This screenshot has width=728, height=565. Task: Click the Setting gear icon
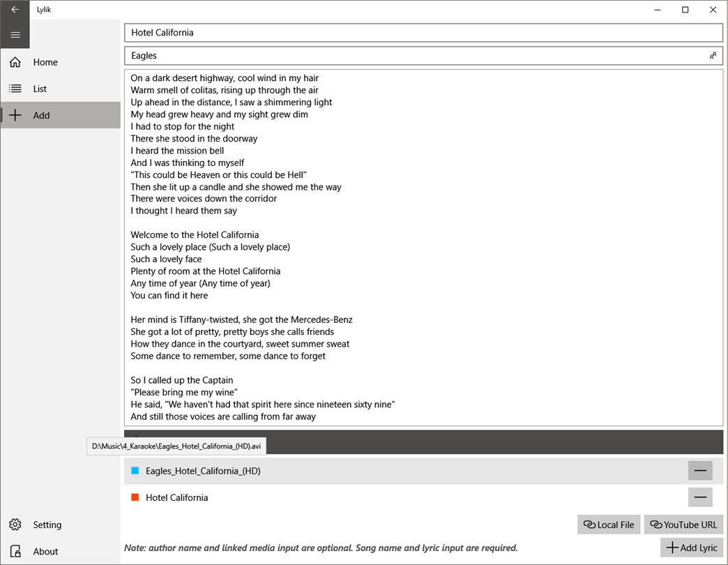(x=15, y=525)
